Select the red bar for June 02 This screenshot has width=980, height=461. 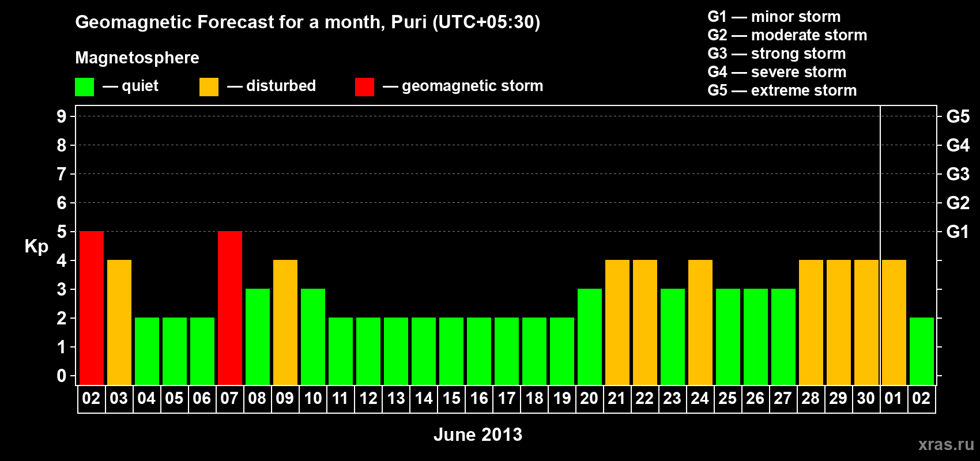(x=92, y=308)
